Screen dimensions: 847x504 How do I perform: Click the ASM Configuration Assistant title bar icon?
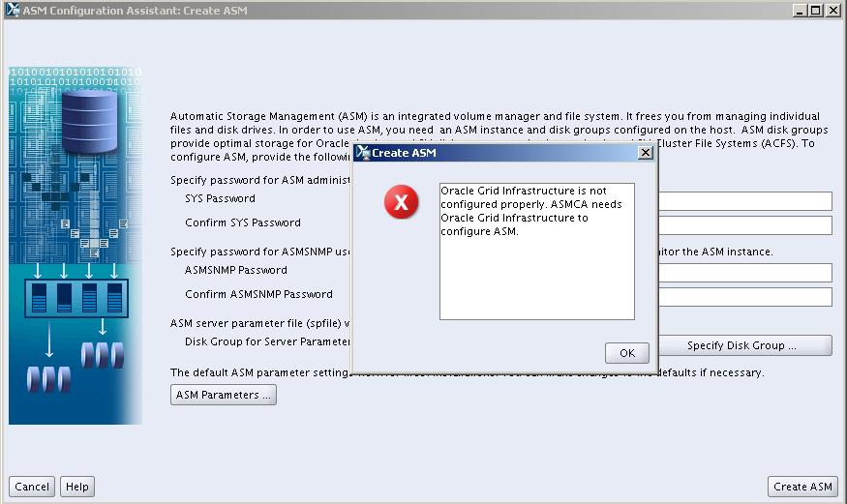click(x=13, y=10)
